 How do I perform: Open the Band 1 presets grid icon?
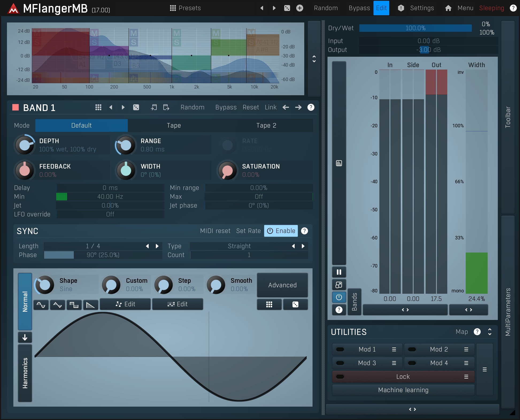[x=98, y=107]
